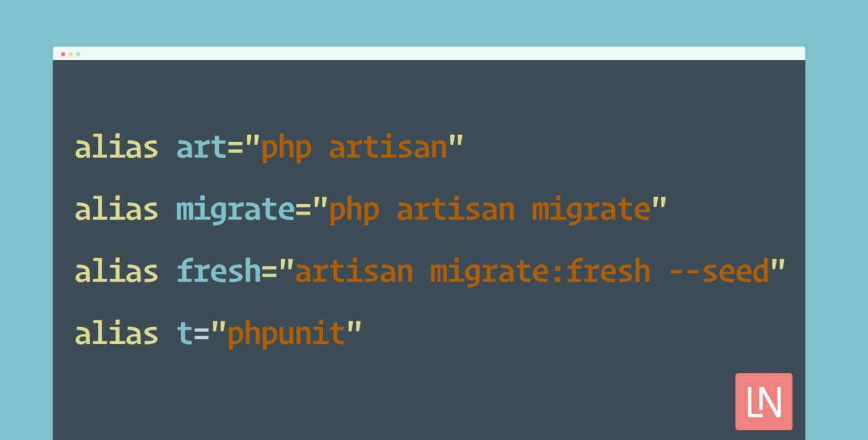Select the "fresh" alias name
Viewport: 868px width, 440px height.
coord(219,272)
